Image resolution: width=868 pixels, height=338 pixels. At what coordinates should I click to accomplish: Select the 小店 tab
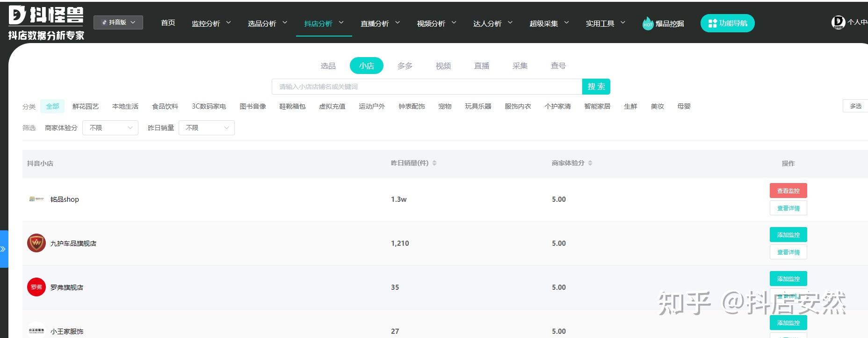(x=367, y=66)
